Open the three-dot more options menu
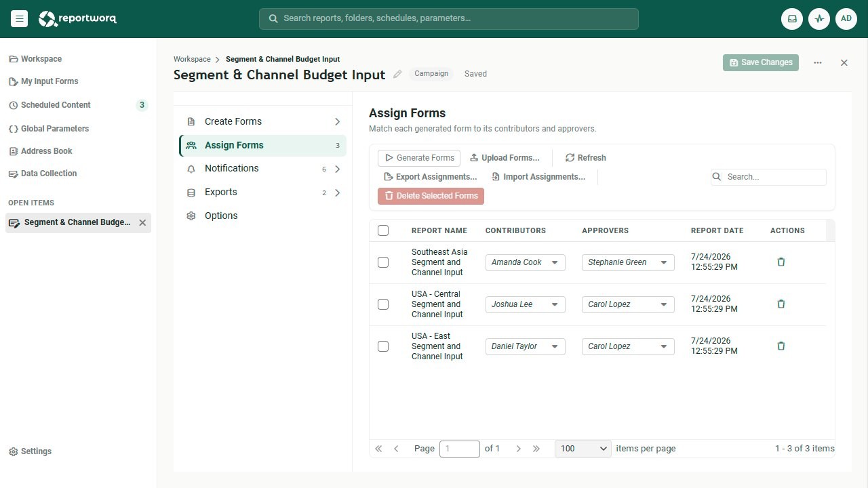868x488 pixels. pyautogui.click(x=818, y=62)
